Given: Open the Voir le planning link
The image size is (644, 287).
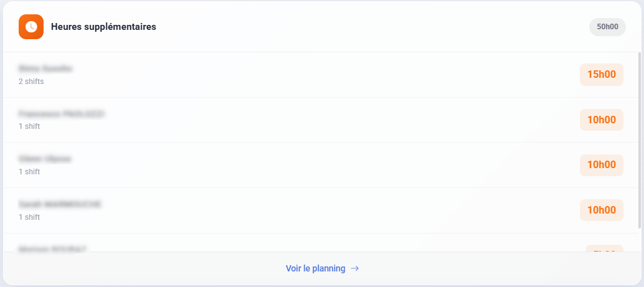Looking at the screenshot, I should (315, 268).
